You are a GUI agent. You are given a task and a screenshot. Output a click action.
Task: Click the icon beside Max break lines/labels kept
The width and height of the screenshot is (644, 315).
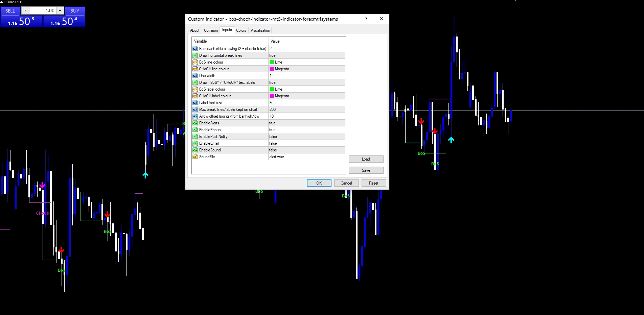click(x=195, y=110)
